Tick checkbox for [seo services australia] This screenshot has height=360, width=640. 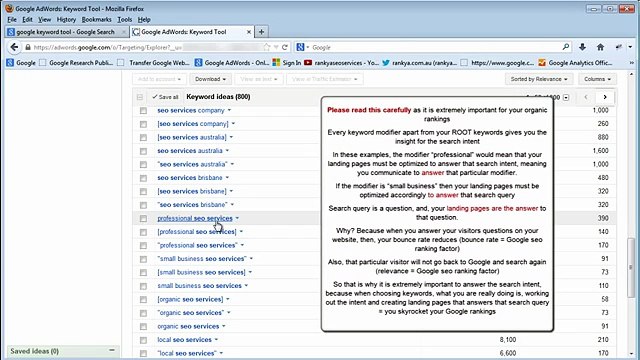143,138
